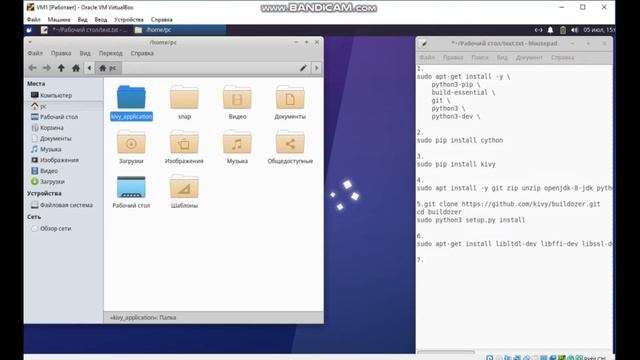
Task: Click sudo pip install kivy line
Action: tap(456, 164)
